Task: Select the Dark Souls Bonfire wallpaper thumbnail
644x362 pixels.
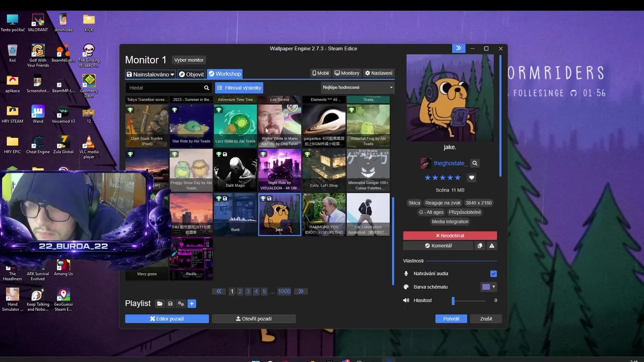Action: point(147,126)
